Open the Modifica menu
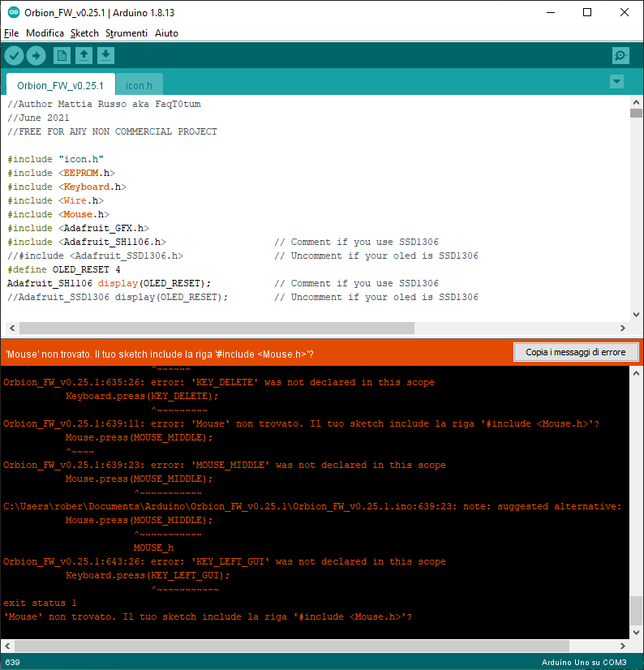This screenshot has height=670, width=644. pos(45,33)
